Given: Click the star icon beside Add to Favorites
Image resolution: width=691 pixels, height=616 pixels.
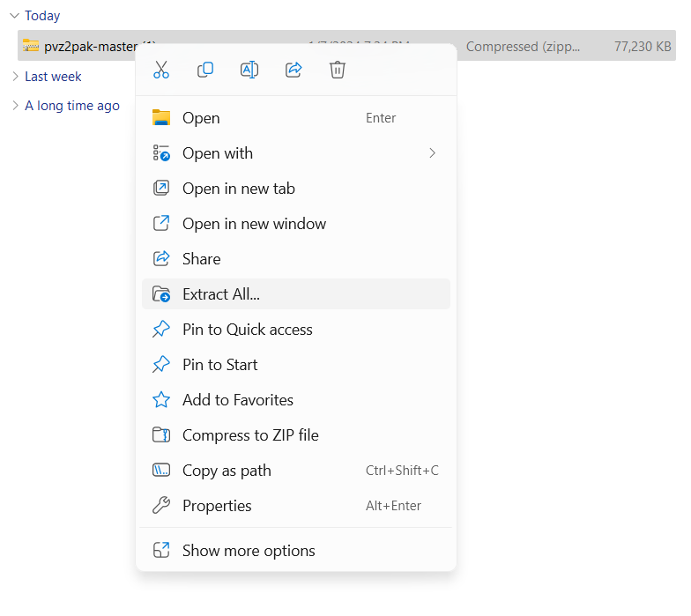Looking at the screenshot, I should pyautogui.click(x=161, y=400).
